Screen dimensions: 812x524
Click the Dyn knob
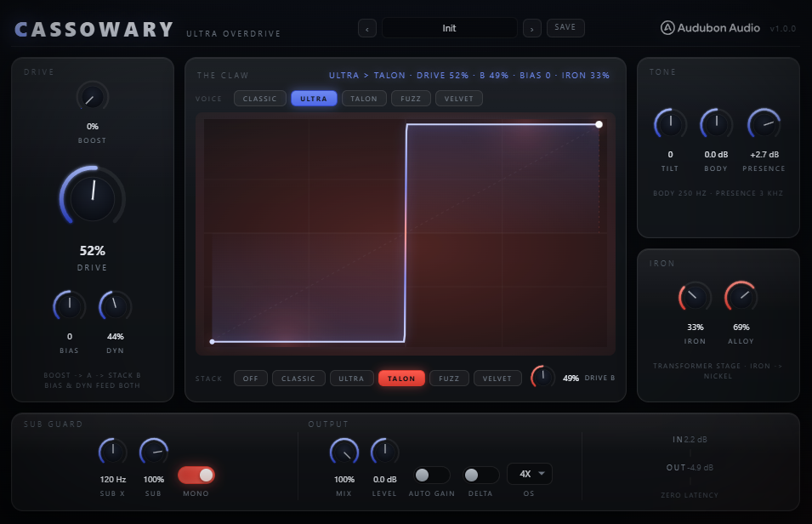(x=115, y=306)
